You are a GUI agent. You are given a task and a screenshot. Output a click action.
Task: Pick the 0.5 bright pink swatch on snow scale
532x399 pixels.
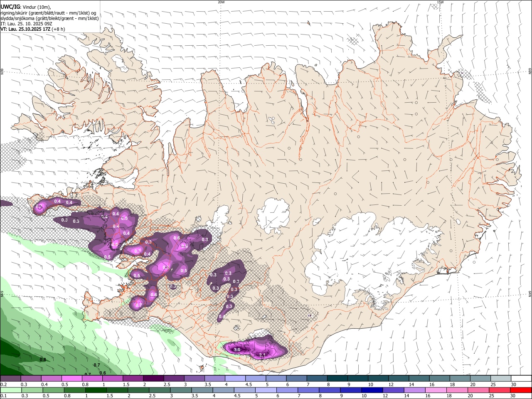click(71, 379)
